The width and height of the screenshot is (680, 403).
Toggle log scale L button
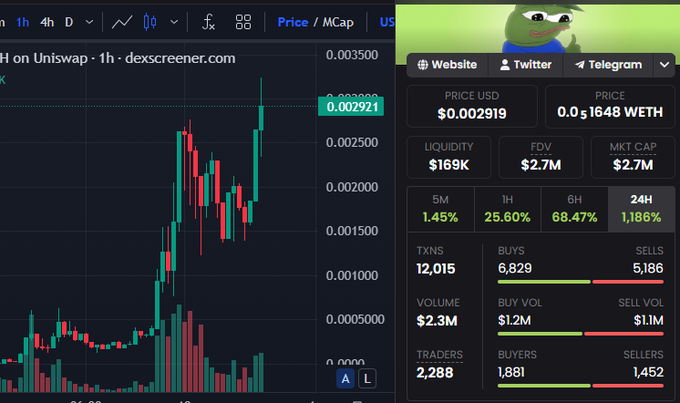click(367, 379)
